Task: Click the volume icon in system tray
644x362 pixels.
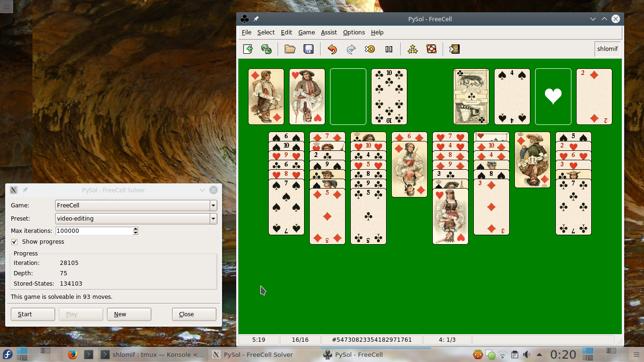Action: click(x=527, y=354)
